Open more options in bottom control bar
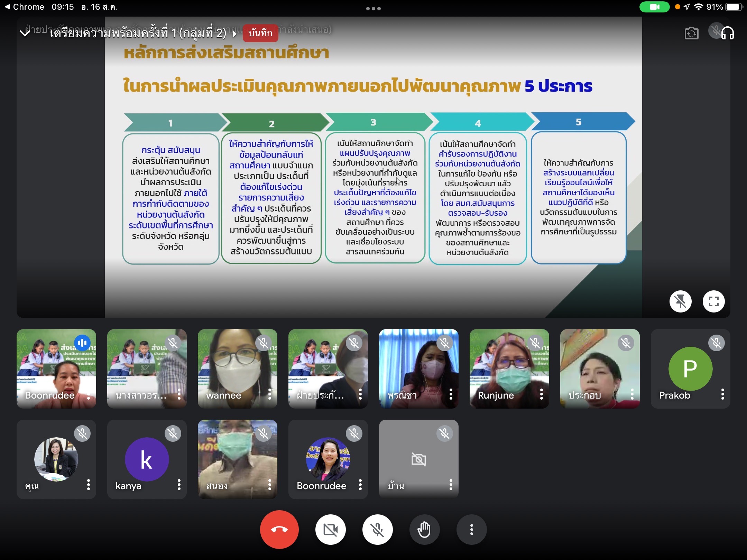747x560 pixels. [471, 529]
